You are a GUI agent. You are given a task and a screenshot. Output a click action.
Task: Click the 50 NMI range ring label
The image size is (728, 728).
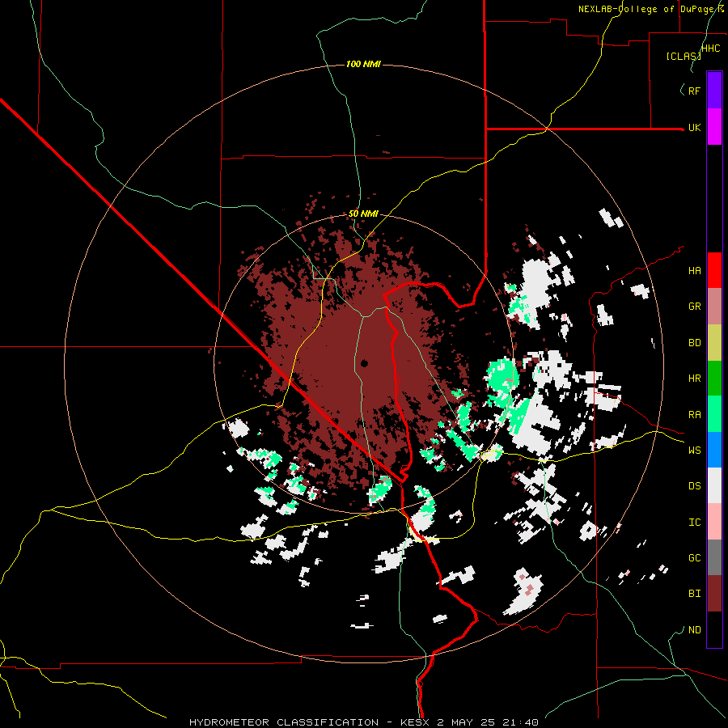(363, 214)
